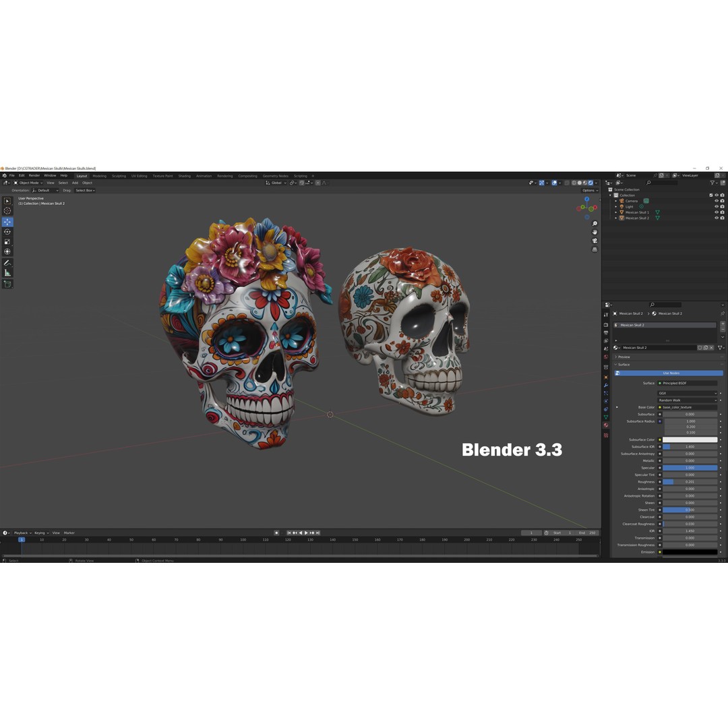Hide Mexican Skull 2 via eye icon
Image resolution: width=728 pixels, height=728 pixels.
717,218
